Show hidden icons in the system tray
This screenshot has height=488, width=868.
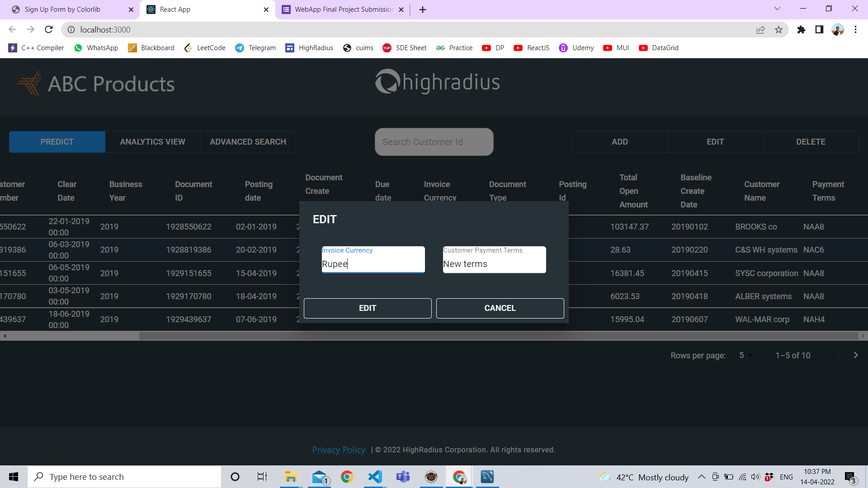pyautogui.click(x=702, y=477)
